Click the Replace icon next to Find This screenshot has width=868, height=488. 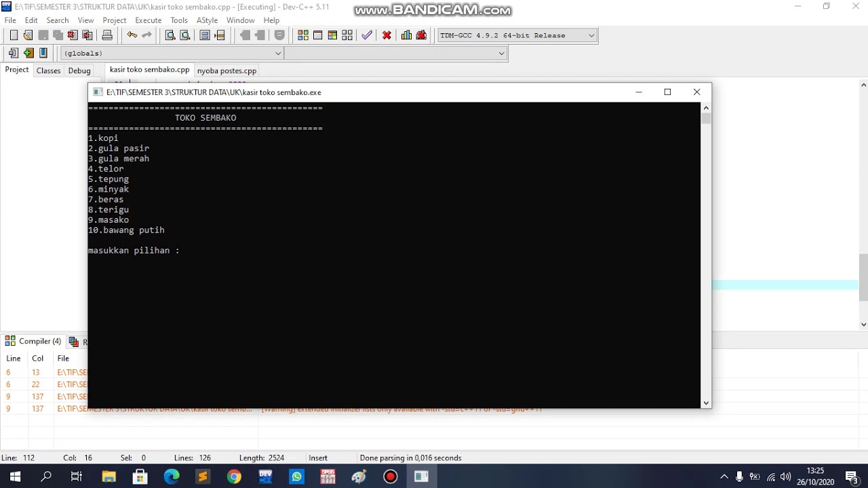coord(184,35)
